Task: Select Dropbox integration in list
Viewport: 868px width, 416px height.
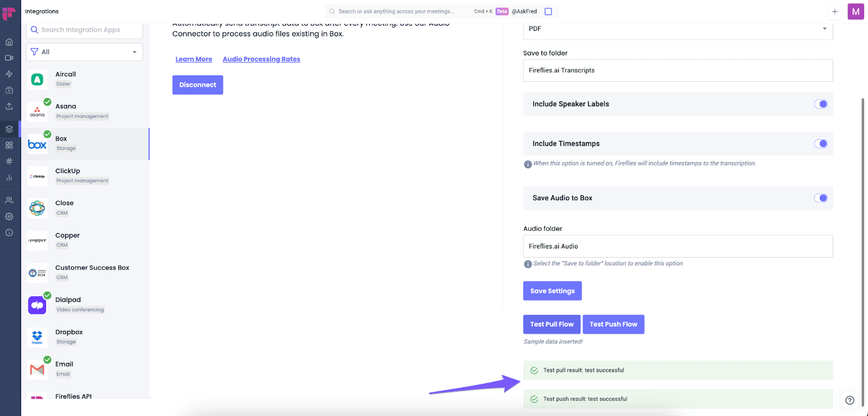Action: (x=85, y=337)
